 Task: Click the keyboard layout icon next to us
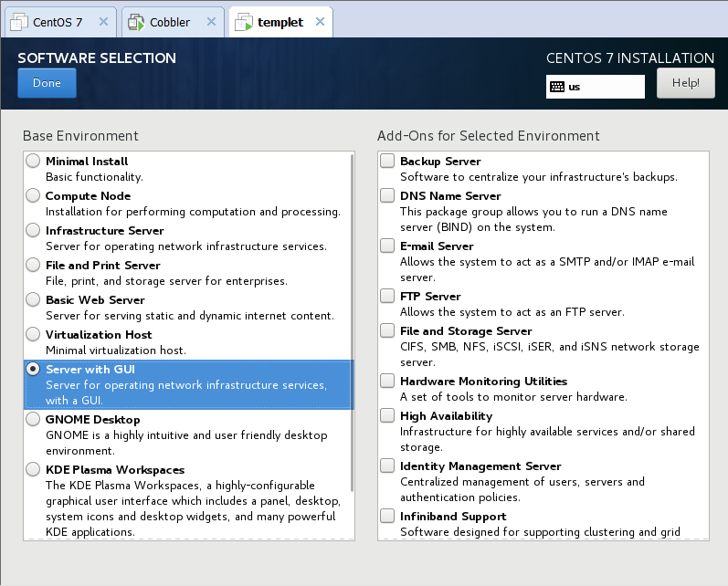pyautogui.click(x=556, y=87)
